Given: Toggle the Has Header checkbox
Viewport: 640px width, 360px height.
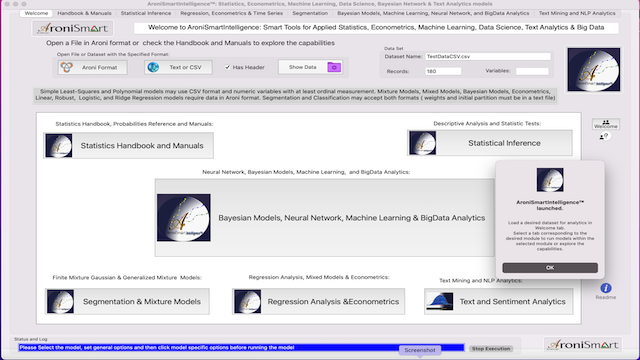Looking at the screenshot, I should 227,67.
